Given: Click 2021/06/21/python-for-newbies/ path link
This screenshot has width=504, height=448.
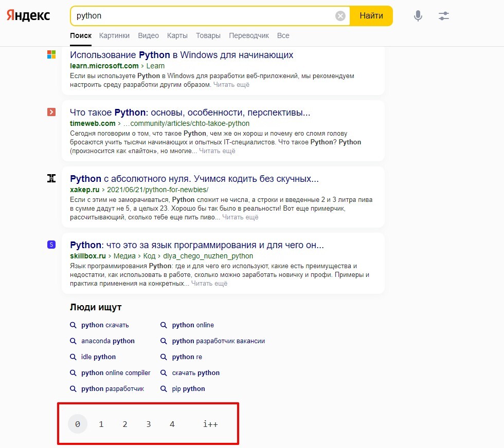Looking at the screenshot, I should [x=157, y=190].
